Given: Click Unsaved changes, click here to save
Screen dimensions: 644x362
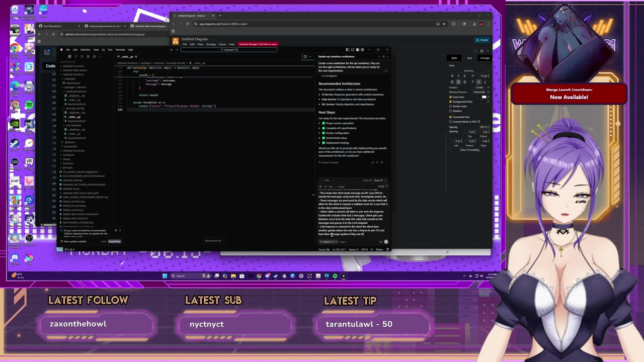Looking at the screenshot, I should [x=258, y=44].
